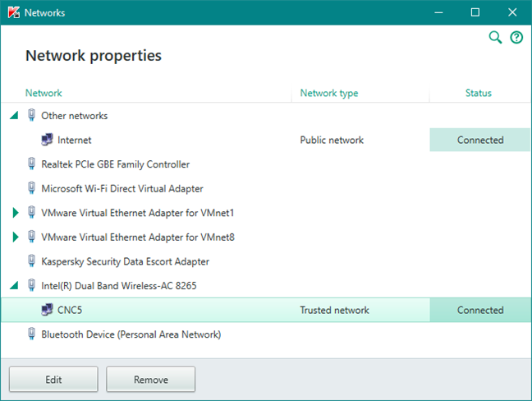Expand VMware Virtual Ethernet Adapter for VMnet8

point(16,237)
